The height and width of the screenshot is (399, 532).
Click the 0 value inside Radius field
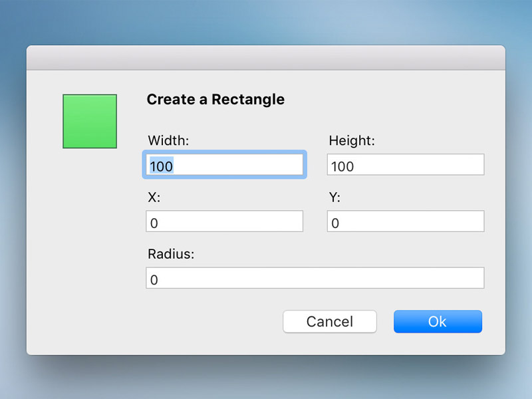tap(154, 280)
